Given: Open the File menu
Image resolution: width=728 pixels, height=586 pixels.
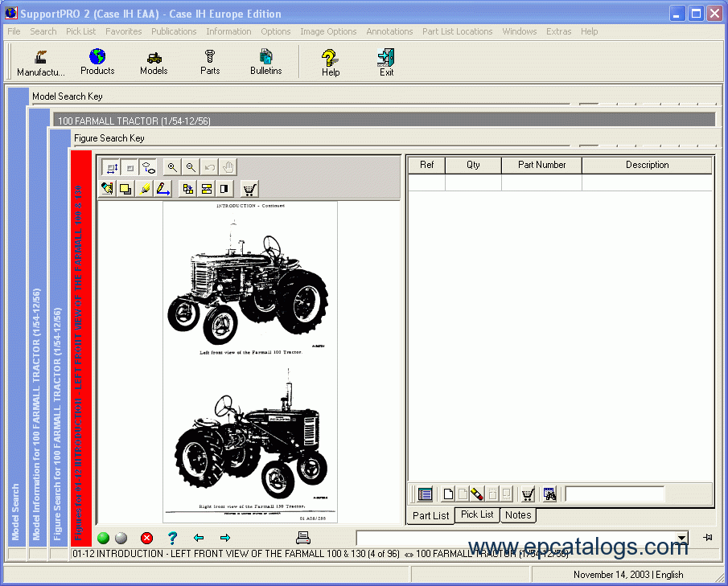Looking at the screenshot, I should pos(14,31).
